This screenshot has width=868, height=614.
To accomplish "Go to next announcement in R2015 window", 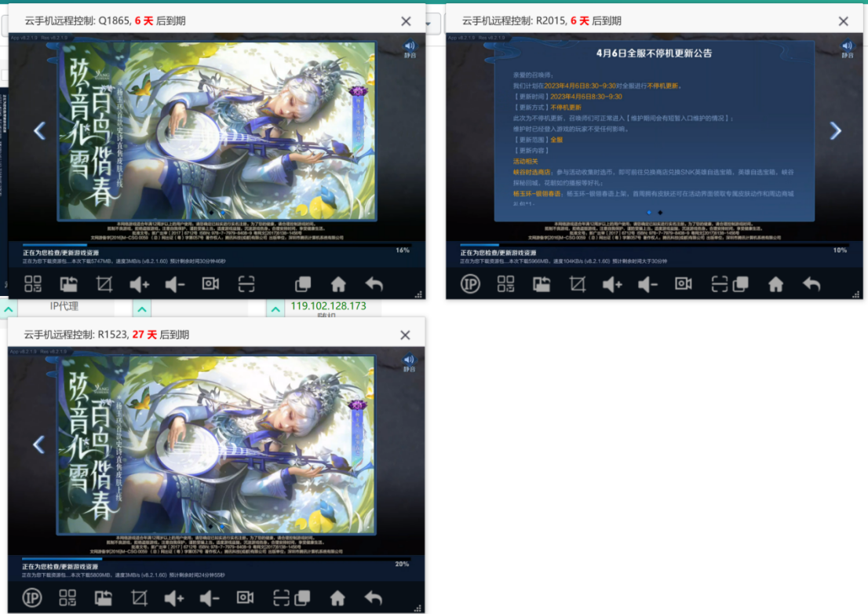I will click(835, 130).
